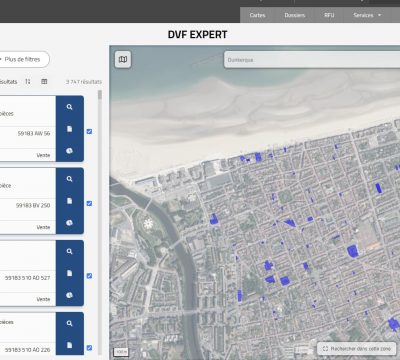Click the 3 747 résultats count text
The height and width of the screenshot is (360, 400).
[84, 82]
